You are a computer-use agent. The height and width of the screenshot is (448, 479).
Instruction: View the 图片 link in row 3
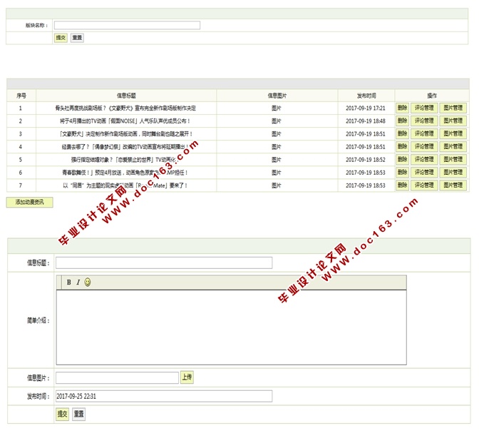click(x=277, y=133)
